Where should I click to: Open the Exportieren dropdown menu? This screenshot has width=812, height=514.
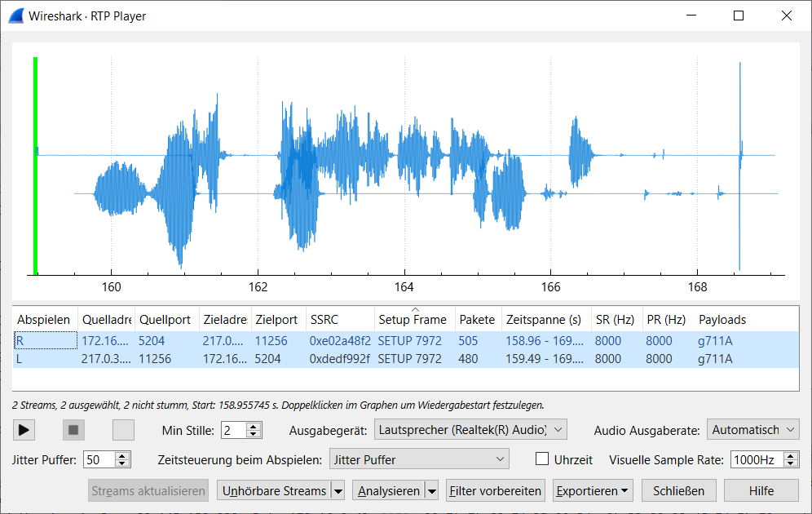pos(592,490)
